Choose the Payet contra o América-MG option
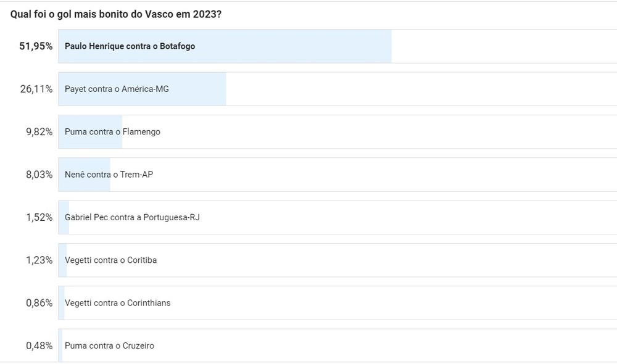 117,89
